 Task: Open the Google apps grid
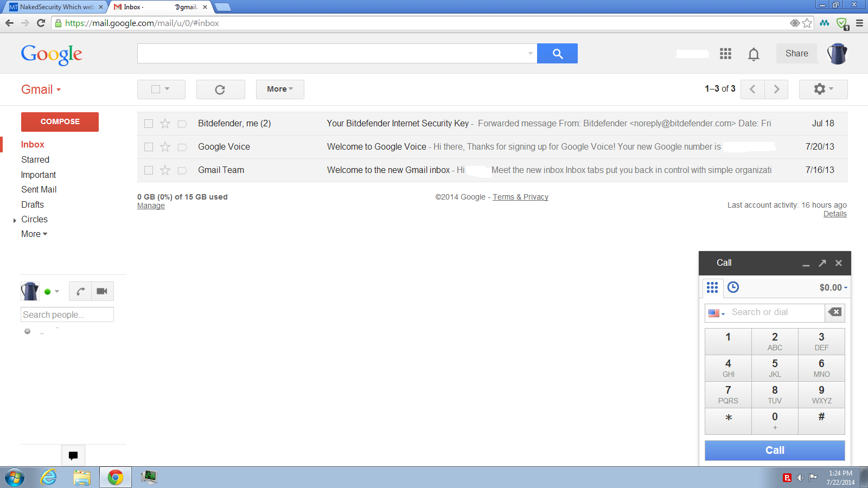pyautogui.click(x=725, y=54)
